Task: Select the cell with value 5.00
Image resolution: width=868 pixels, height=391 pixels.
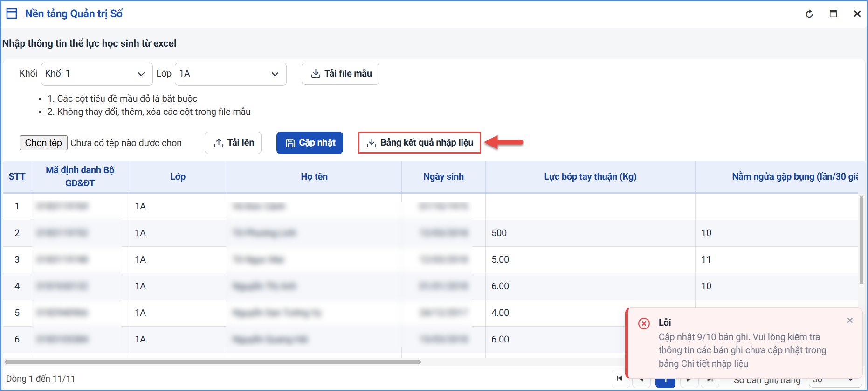Action: [x=590, y=260]
